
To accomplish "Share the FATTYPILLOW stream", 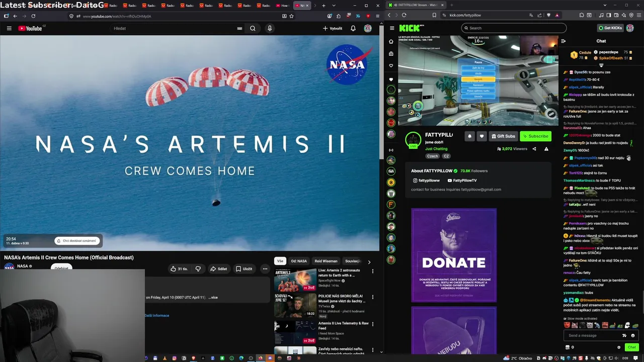I will coord(534,149).
